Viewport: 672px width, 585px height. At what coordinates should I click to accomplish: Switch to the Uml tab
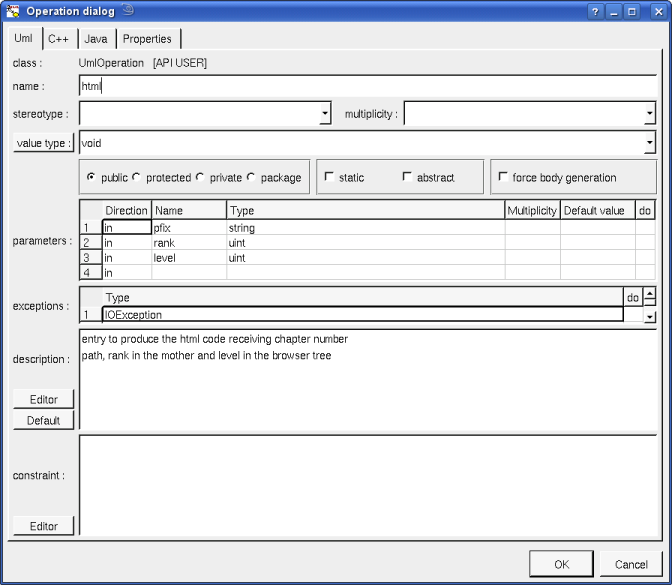(x=23, y=38)
